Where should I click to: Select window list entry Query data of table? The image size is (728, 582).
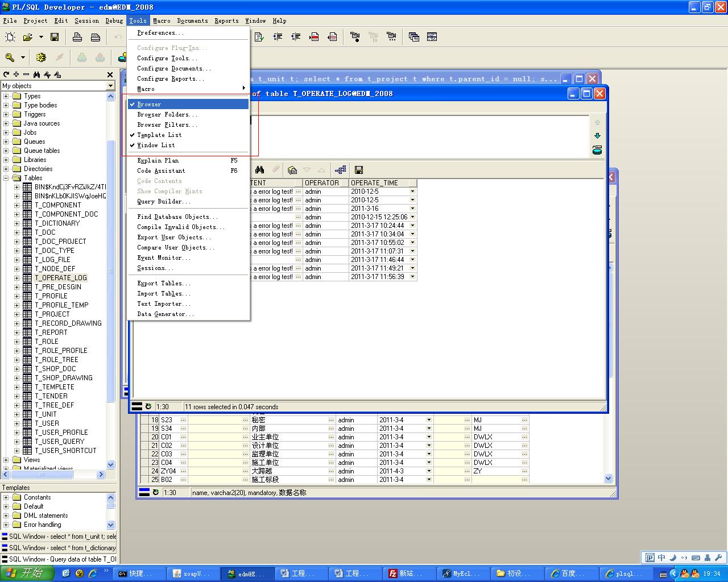pyautogui.click(x=59, y=559)
